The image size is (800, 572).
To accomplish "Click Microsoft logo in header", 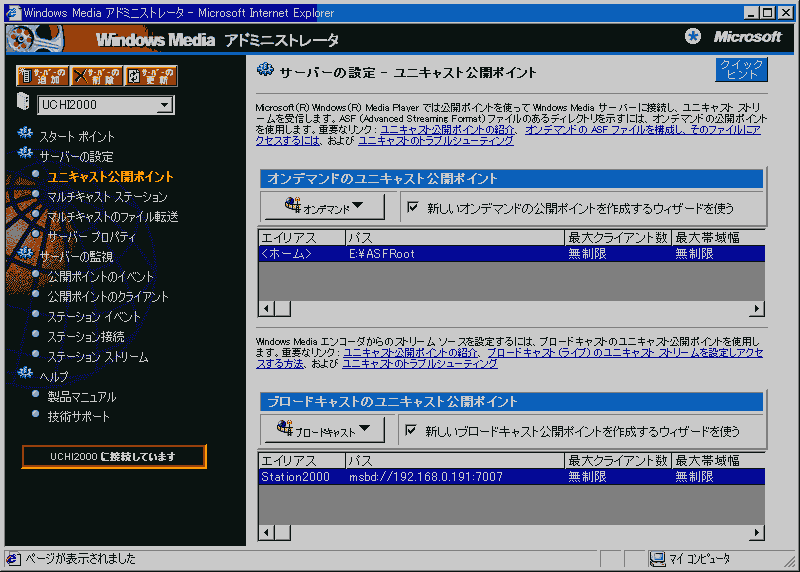I will coord(747,37).
